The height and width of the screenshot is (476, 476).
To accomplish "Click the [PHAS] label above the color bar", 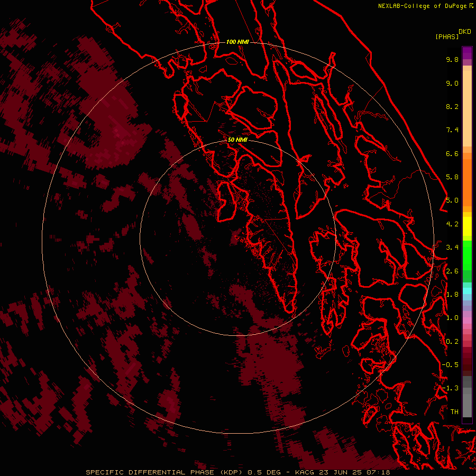I will pos(447,36).
